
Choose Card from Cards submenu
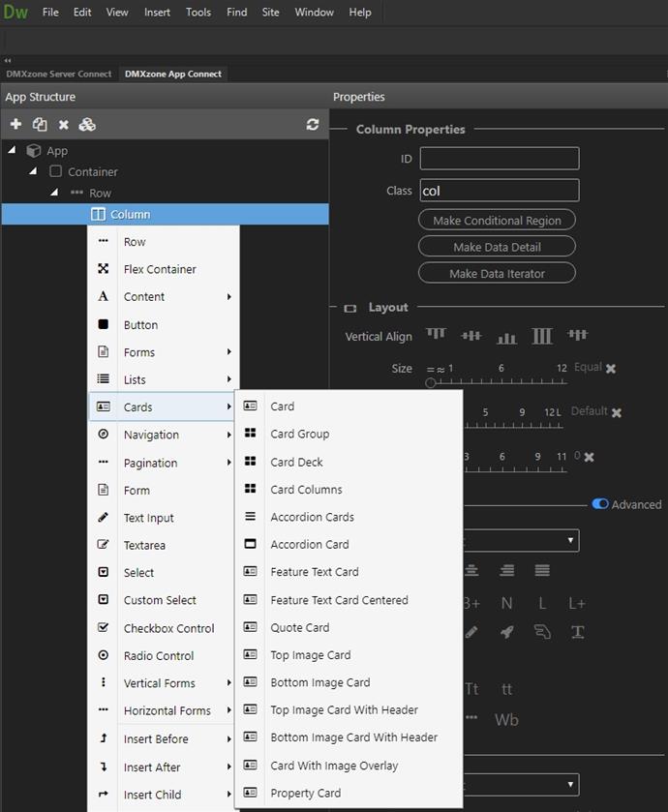(349, 406)
